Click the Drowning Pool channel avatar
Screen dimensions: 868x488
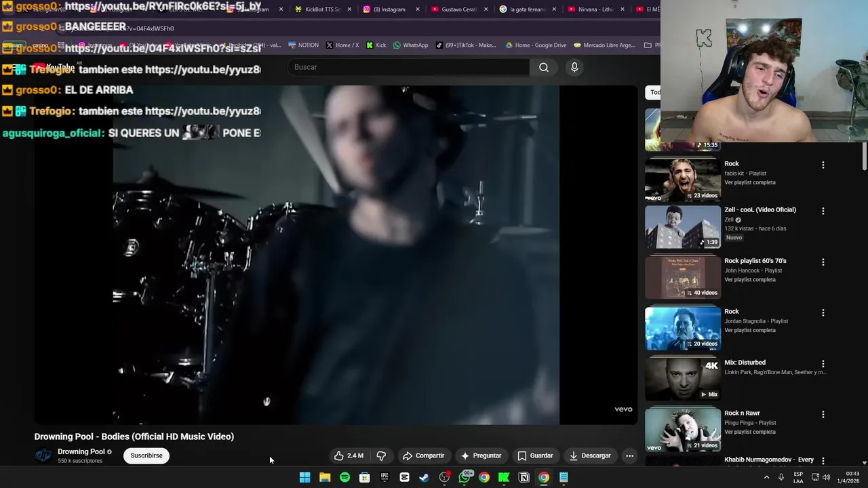coord(43,455)
